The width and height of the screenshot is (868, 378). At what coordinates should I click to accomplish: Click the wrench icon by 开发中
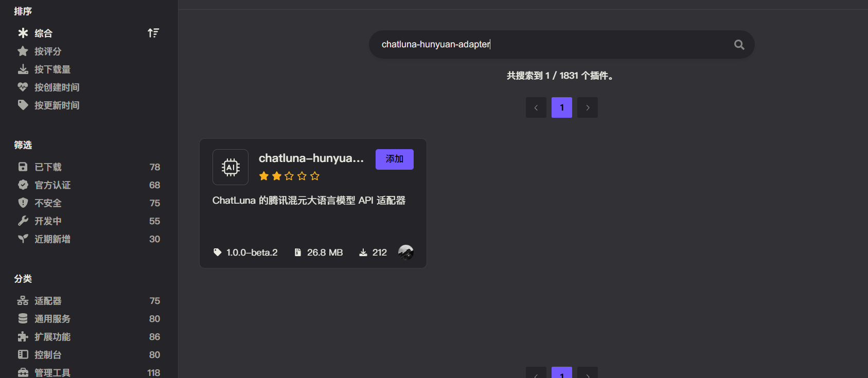point(23,221)
